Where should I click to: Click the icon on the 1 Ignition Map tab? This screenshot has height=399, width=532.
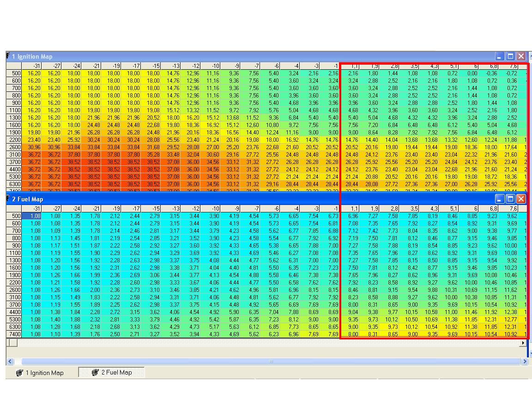pyautogui.click(x=19, y=373)
